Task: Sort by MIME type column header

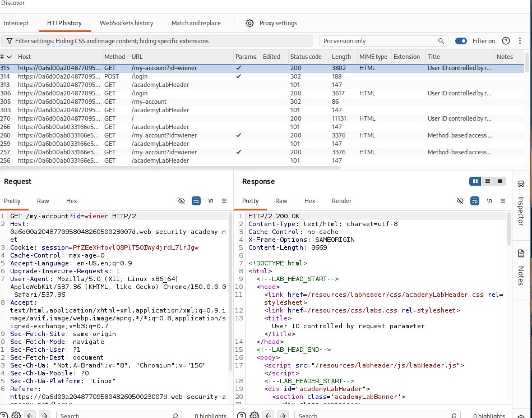Action: [373, 57]
